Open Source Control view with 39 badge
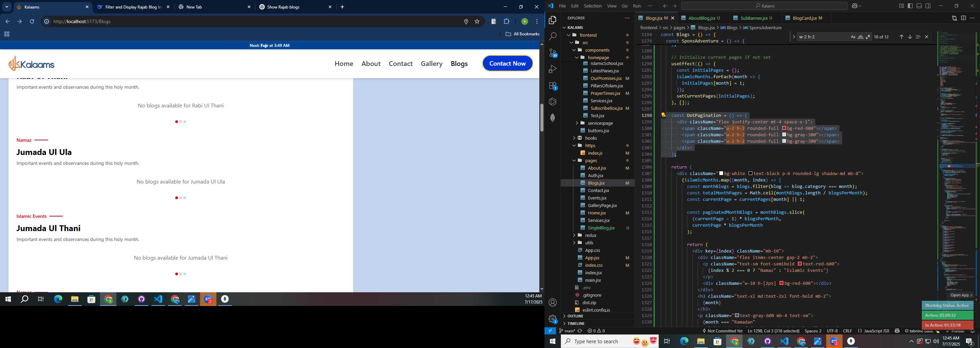This screenshot has height=348, width=980. click(553, 53)
